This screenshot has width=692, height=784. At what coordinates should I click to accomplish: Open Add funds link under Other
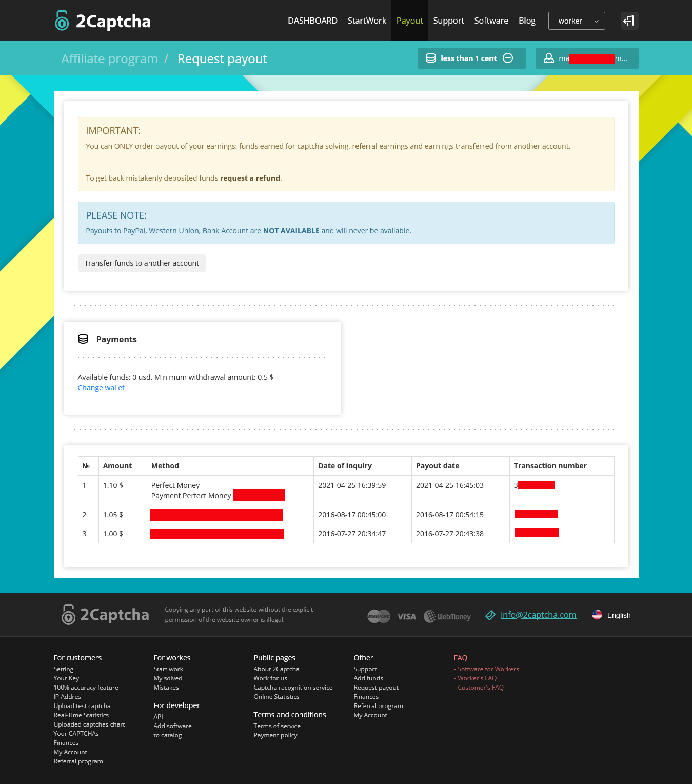tap(368, 678)
